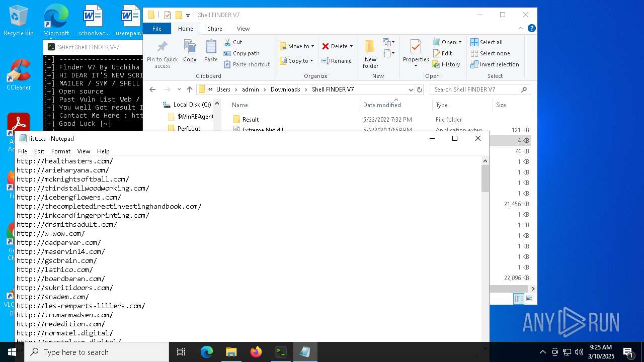644x362 pixels.
Task: Click Select all in ribbon
Action: point(486,42)
